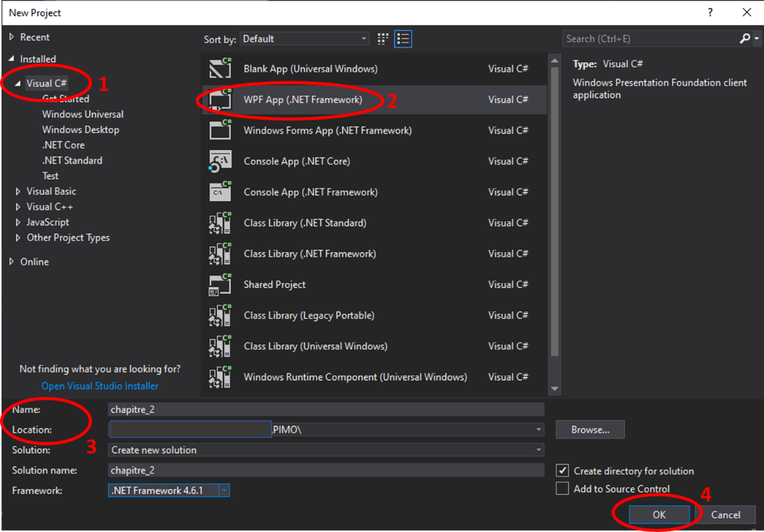Open the Framework version dropdown
This screenshot has height=532, width=764.
coord(224,491)
